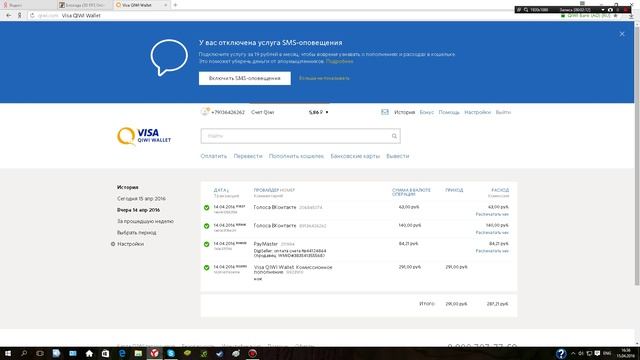Click the help question mark in tray
The height and width of the screenshot is (360, 640).
[561, 353]
